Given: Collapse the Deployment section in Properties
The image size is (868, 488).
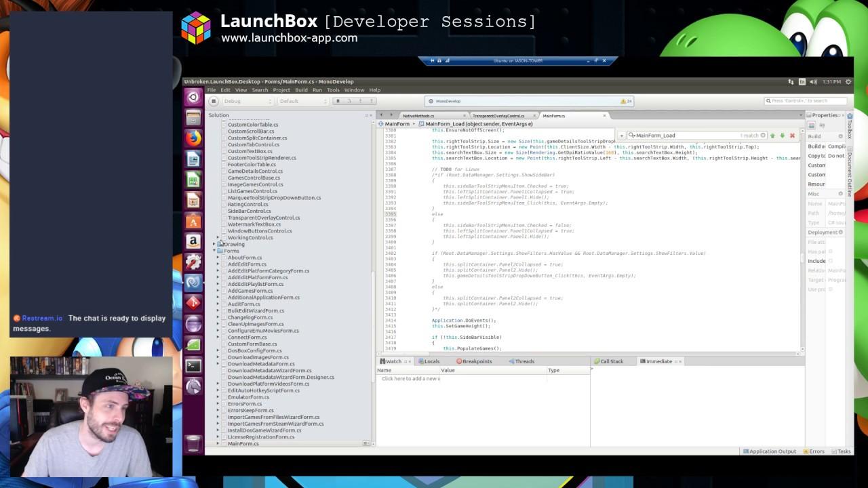Looking at the screenshot, I should (x=840, y=232).
